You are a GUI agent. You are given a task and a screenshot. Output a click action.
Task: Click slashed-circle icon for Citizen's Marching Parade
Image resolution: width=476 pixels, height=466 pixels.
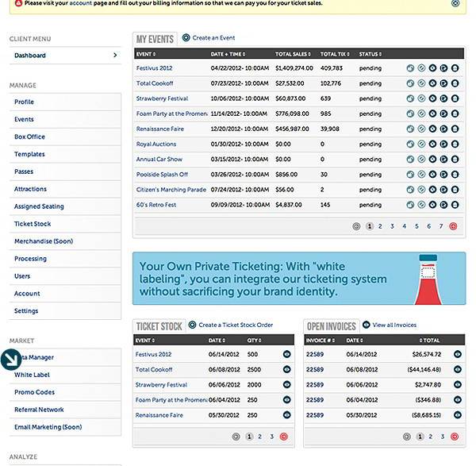point(421,190)
